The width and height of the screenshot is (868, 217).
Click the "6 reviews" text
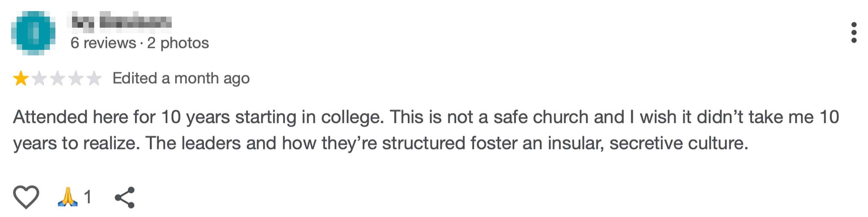point(103,43)
